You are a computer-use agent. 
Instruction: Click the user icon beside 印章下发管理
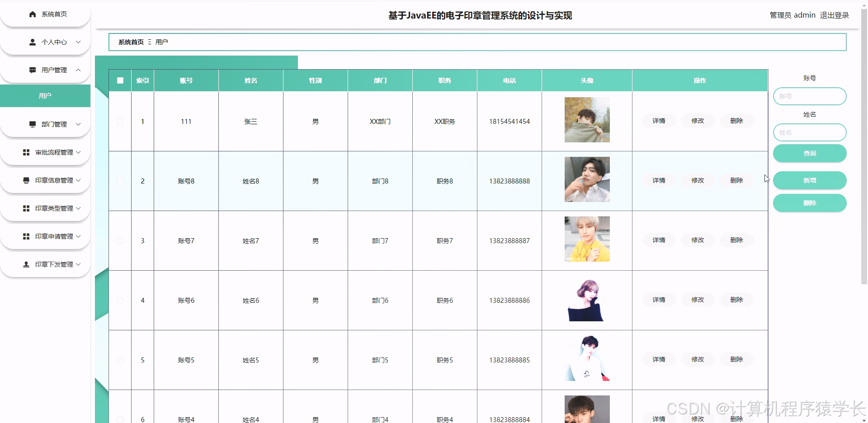coord(26,264)
